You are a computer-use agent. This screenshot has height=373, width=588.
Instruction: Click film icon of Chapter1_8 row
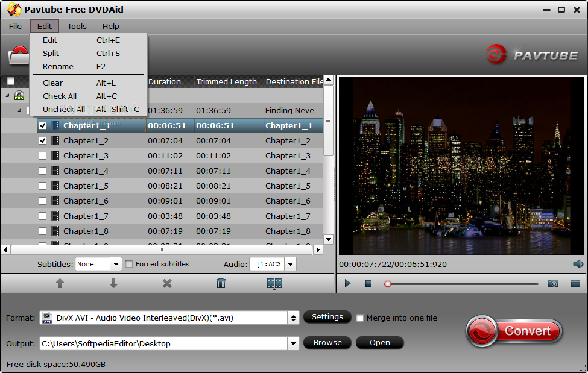point(55,231)
